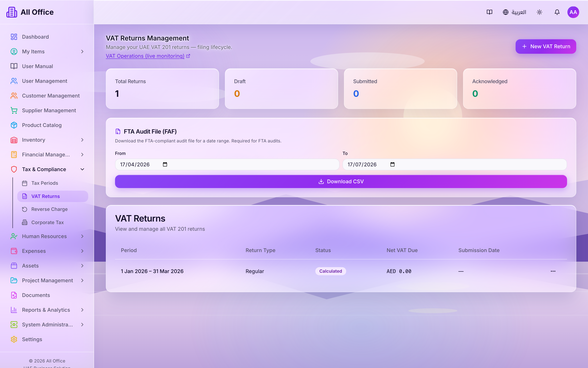Click Supplier Management cart icon

tap(14, 111)
